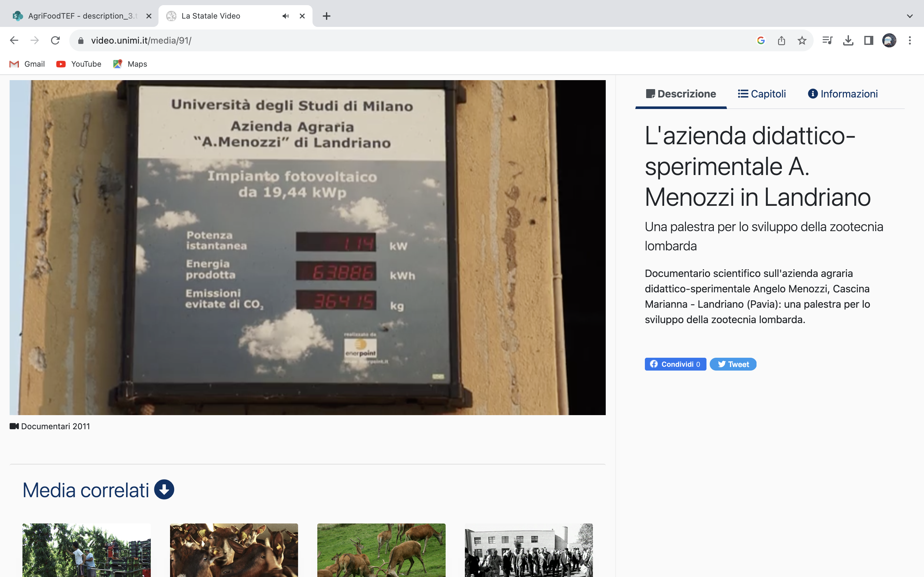Open the Descrizione panel icon
The image size is (924, 577).
[651, 94]
